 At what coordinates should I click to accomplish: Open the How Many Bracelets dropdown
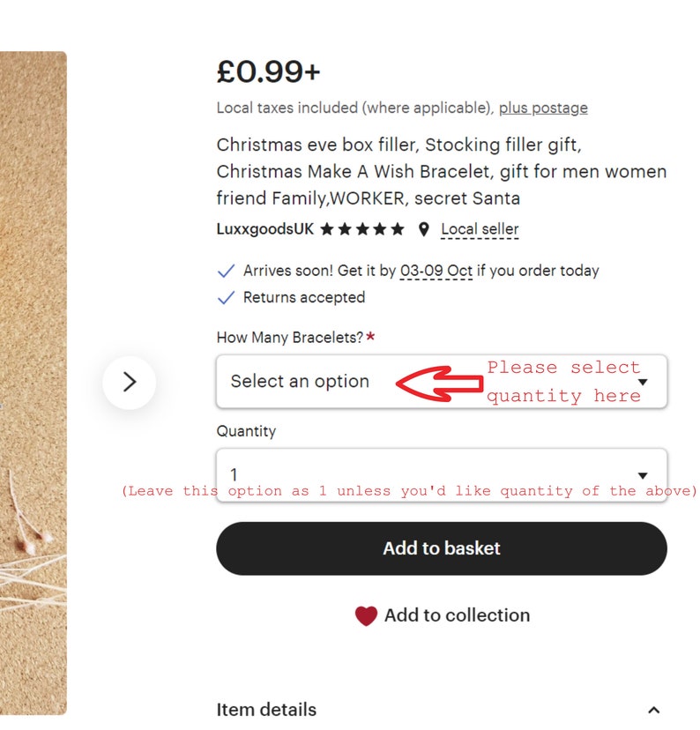(x=442, y=382)
